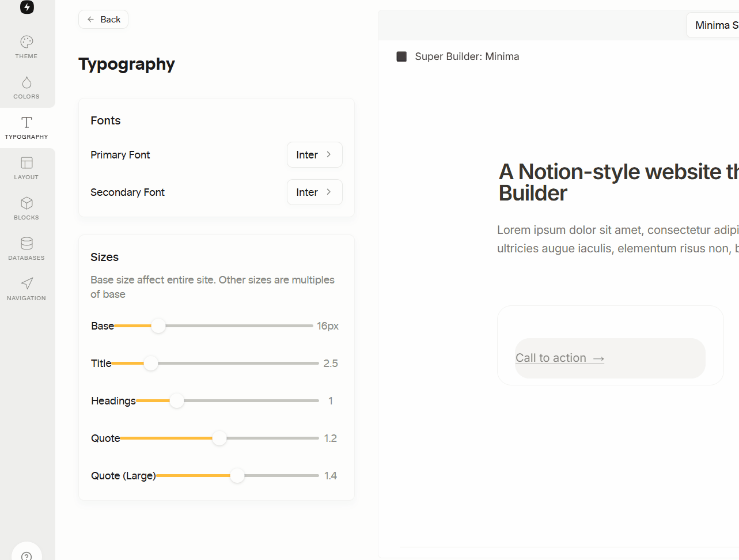Open the Colors droplet icon
Image resolution: width=739 pixels, height=560 pixels.
tap(26, 82)
